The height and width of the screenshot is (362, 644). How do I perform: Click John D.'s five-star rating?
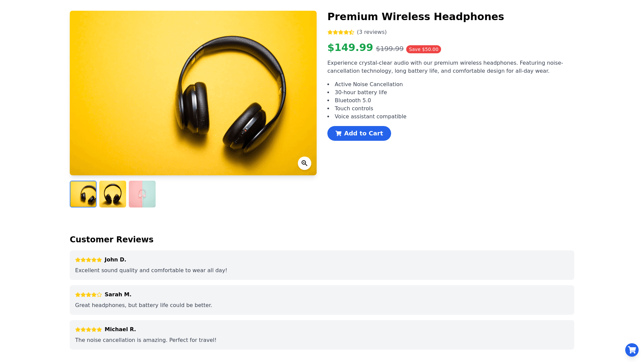tap(89, 260)
